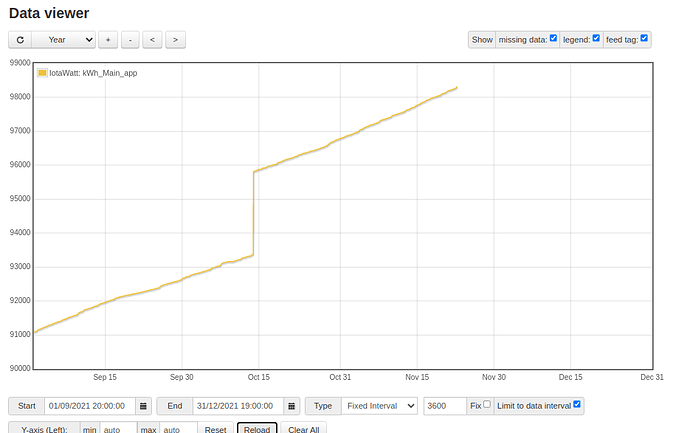Edit the 3600 interval field

(x=445, y=406)
